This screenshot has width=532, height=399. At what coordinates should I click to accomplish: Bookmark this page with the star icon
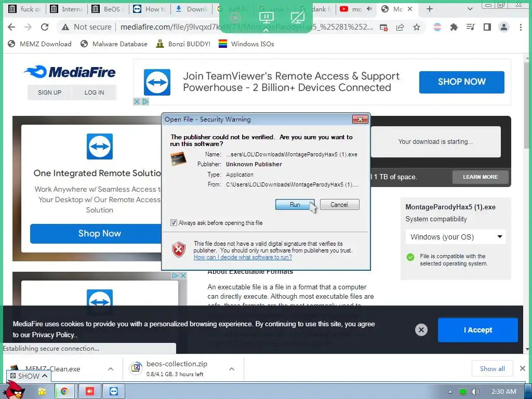point(417,28)
